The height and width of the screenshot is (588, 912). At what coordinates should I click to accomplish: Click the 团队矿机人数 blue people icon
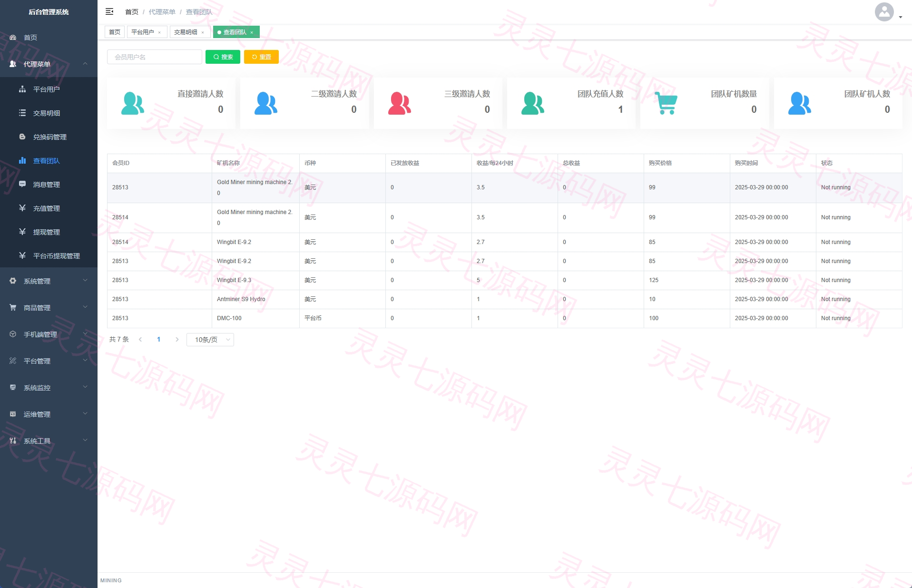[800, 103]
